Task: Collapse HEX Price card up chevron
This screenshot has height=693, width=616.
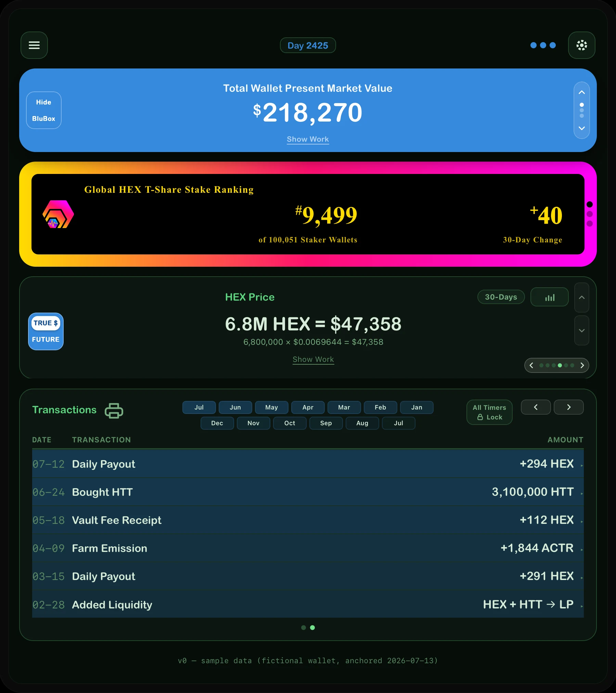Action: pyautogui.click(x=582, y=298)
